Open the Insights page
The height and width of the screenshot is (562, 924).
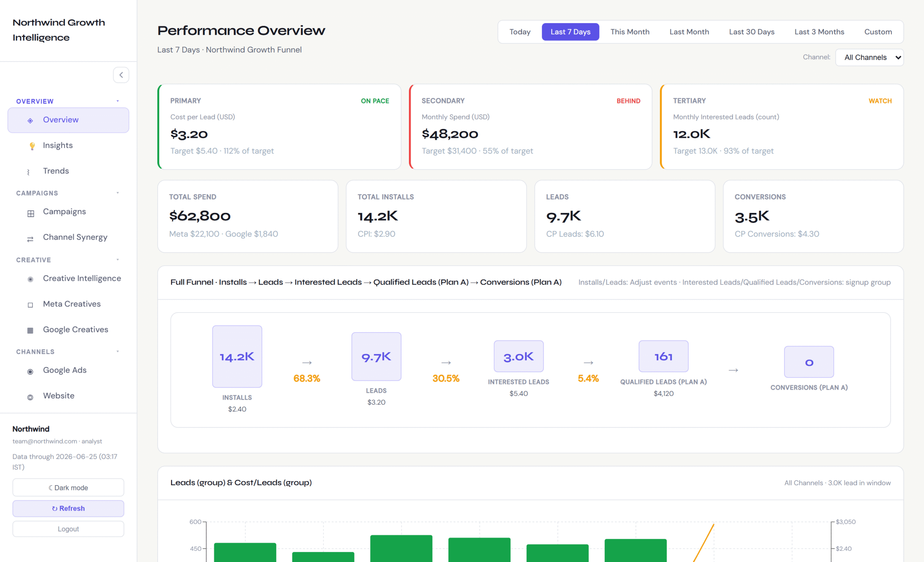pos(68,145)
